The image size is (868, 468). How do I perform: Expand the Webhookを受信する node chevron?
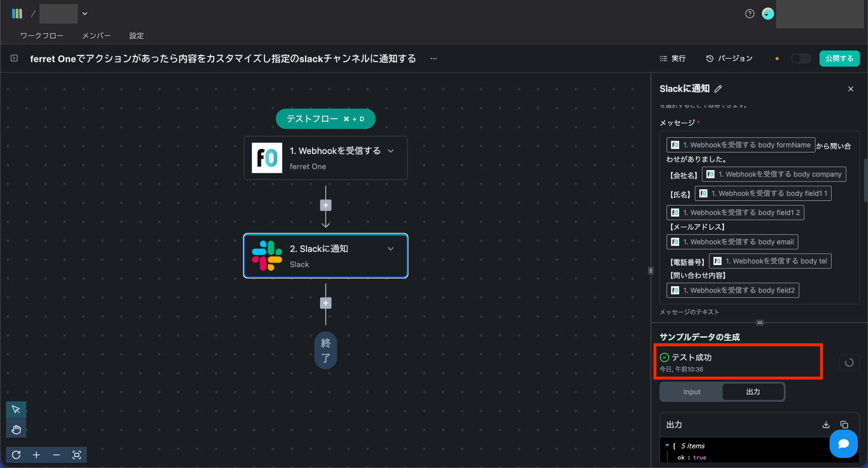pos(391,151)
